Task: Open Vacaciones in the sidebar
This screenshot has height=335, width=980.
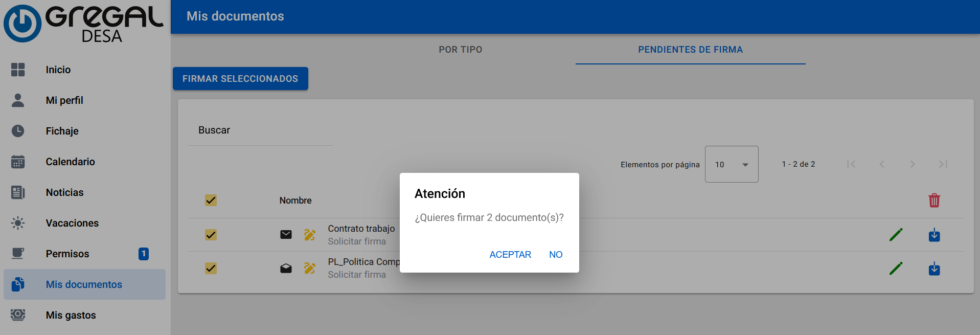Action: point(72,223)
